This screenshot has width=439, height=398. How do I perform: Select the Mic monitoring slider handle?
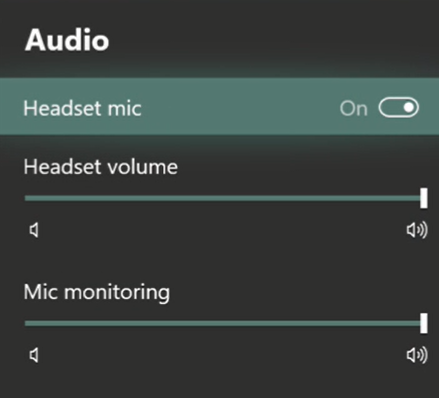(424, 323)
